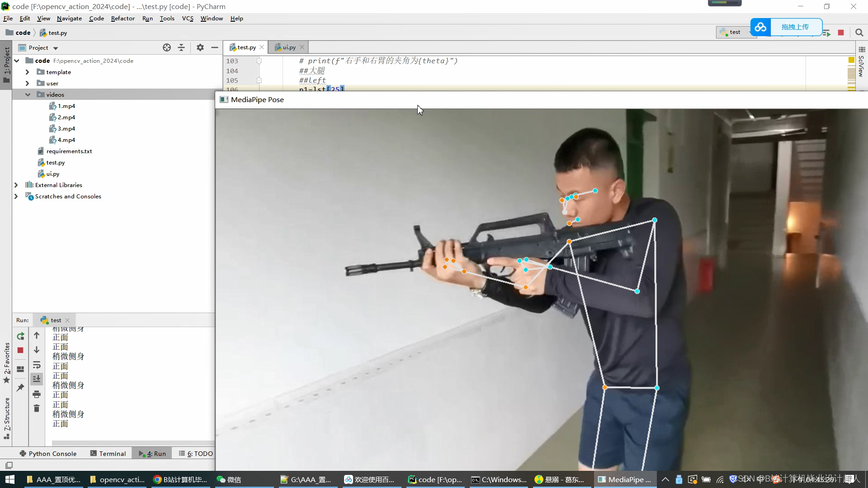
Task: Clear all console output with trash icon
Action: click(x=37, y=408)
